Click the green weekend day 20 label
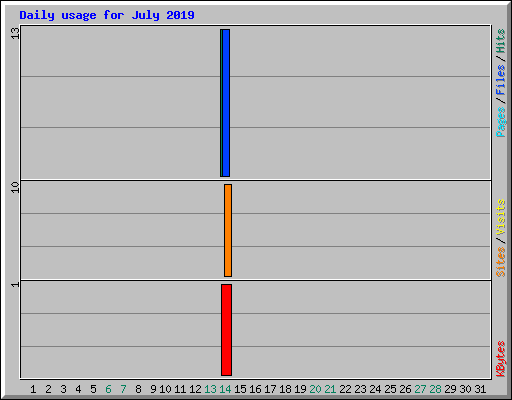 tap(315, 389)
